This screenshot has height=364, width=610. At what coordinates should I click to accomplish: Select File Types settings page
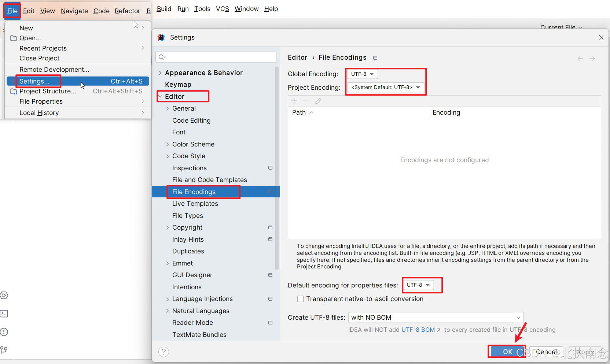[x=188, y=216]
